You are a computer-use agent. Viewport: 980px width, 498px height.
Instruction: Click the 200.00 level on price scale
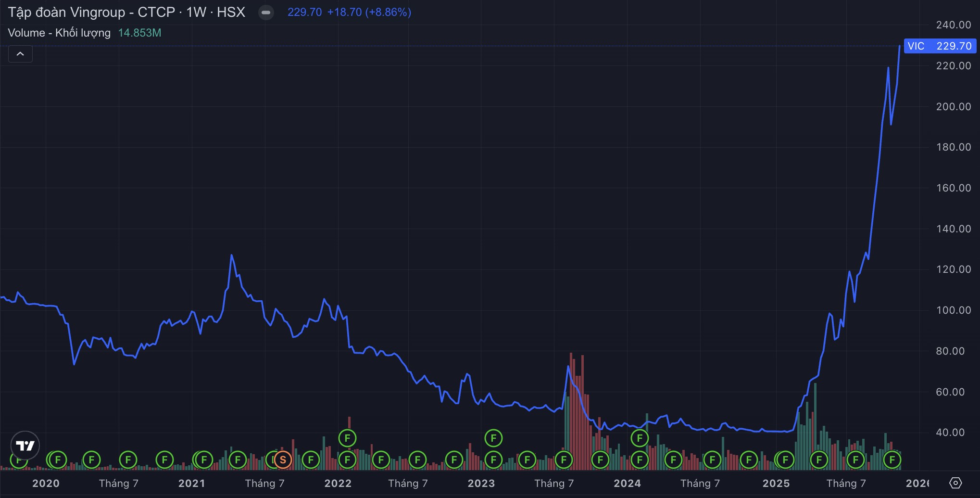click(953, 106)
